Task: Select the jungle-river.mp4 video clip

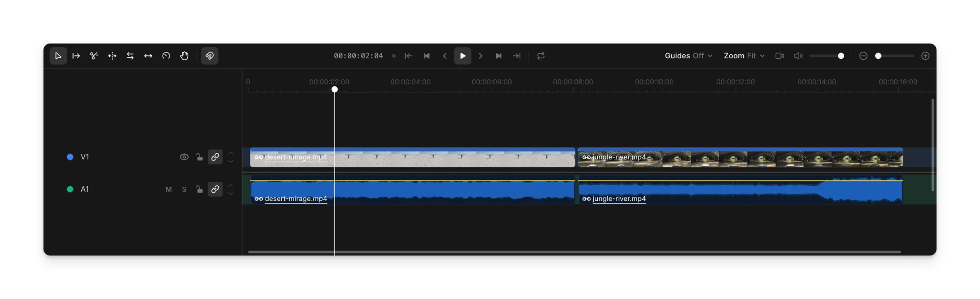Action: tap(740, 157)
